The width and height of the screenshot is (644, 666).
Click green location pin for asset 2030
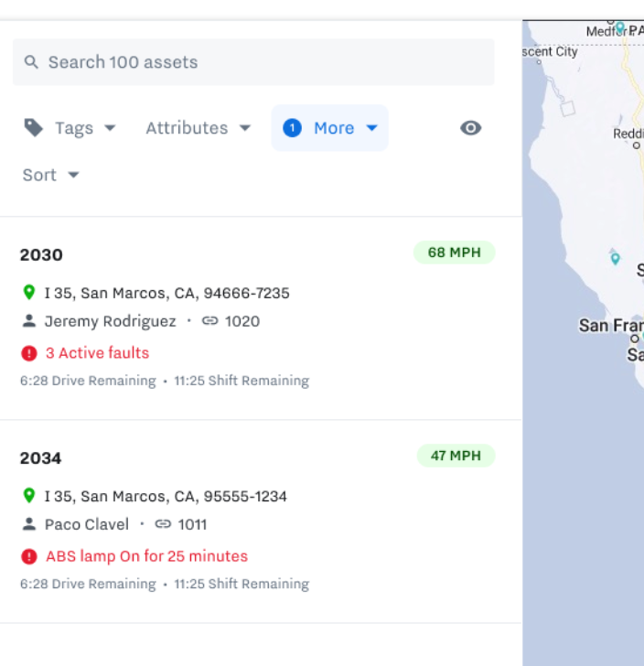point(29,293)
